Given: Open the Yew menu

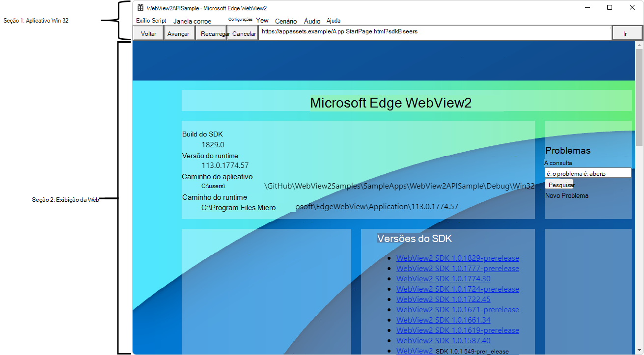Looking at the screenshot, I should click(x=262, y=21).
